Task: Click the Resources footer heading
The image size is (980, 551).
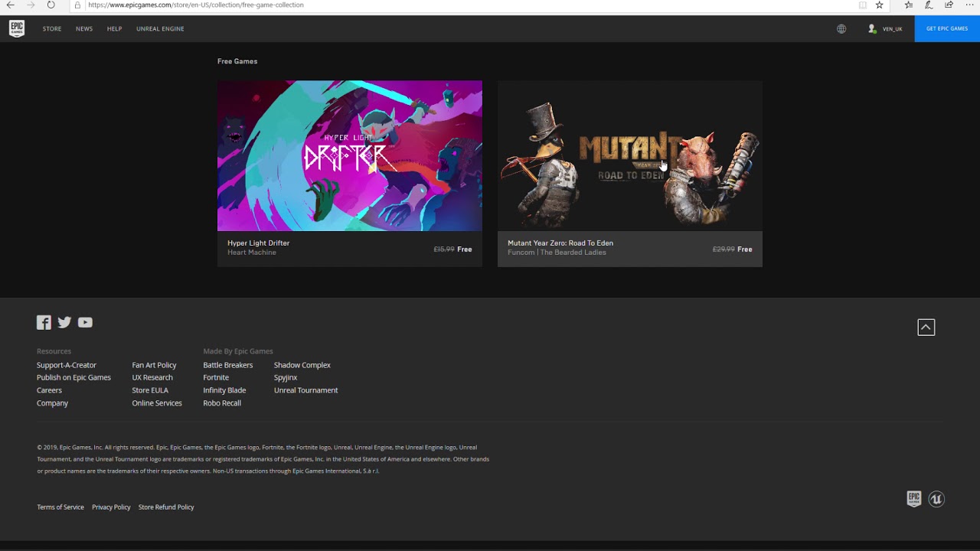Action: [54, 351]
